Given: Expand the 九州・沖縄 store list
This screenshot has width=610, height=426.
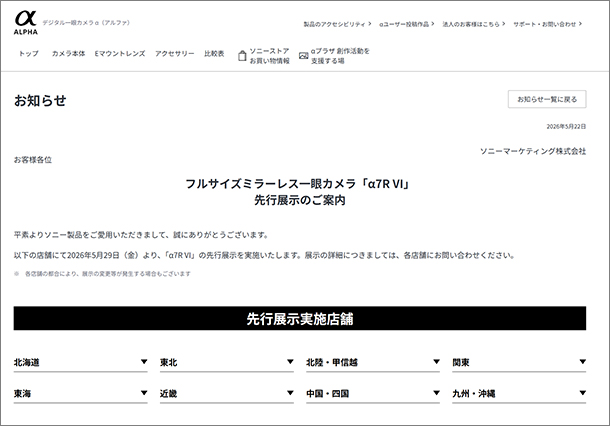Looking at the screenshot, I should [519, 393].
